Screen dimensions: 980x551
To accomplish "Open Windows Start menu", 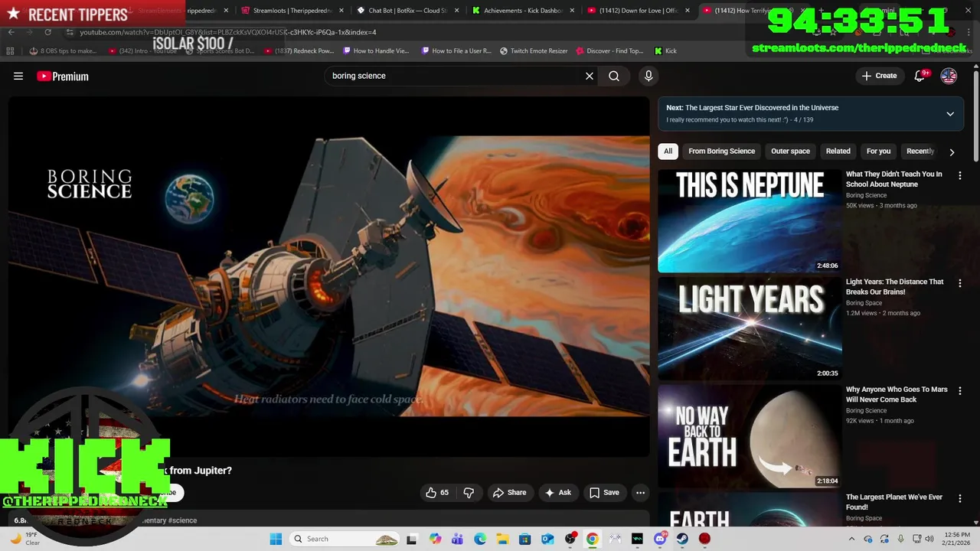I will pyautogui.click(x=276, y=539).
